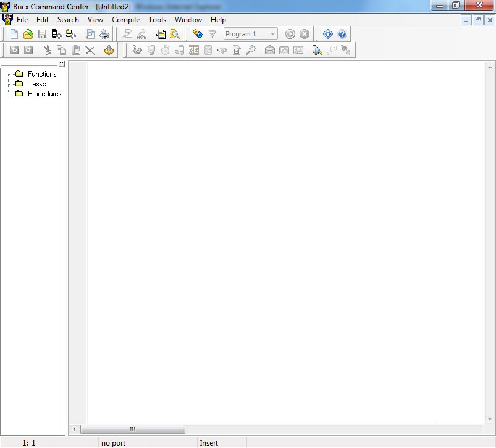Delete with the X icon in the edit toolbar
This screenshot has height=448, width=496.
[90, 50]
